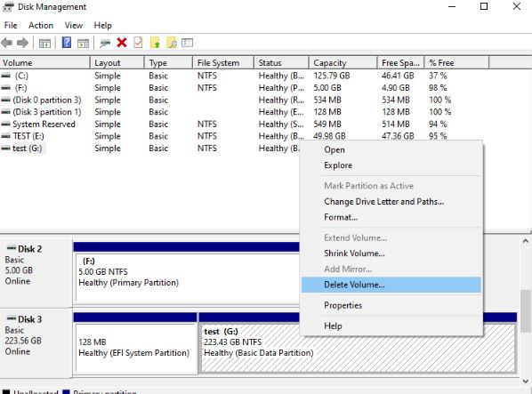Image resolution: width=532 pixels, height=394 pixels.
Task: Choose Delete Volume... from context menu
Action: tap(391, 285)
